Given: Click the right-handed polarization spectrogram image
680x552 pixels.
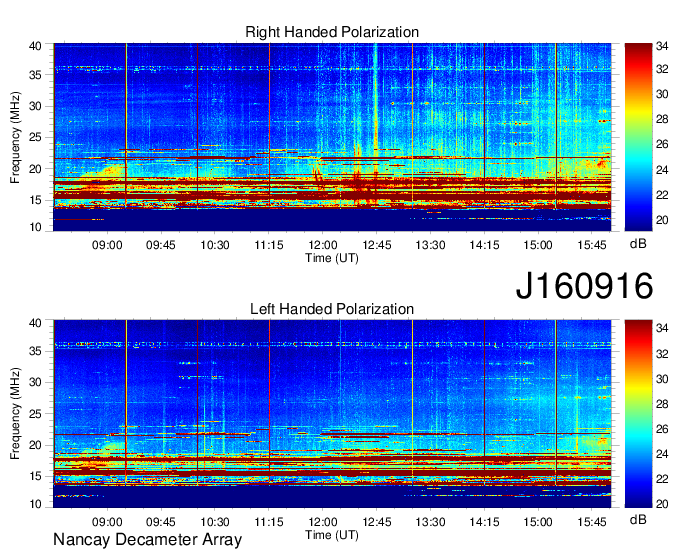Looking at the screenshot, I should [332, 137].
